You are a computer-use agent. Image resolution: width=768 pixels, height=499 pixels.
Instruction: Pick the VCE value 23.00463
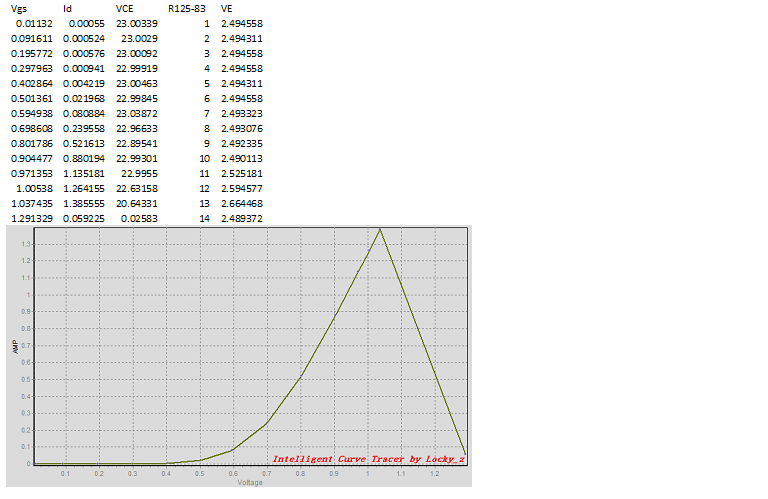click(137, 84)
